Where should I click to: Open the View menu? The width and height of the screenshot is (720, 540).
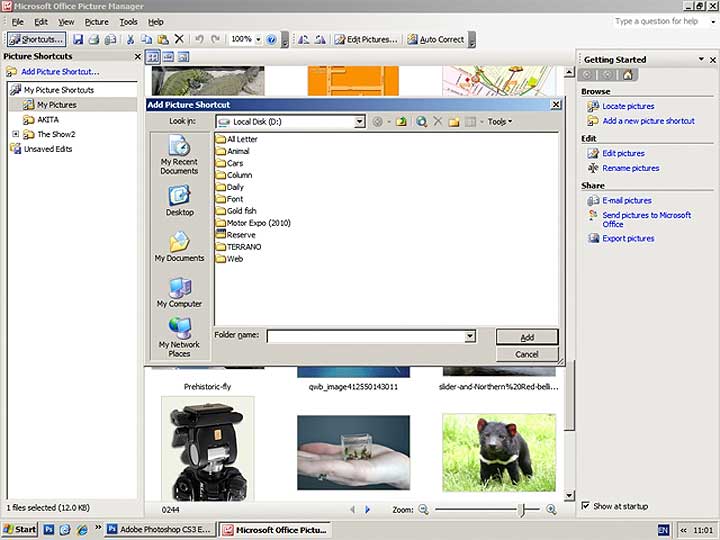tap(66, 21)
